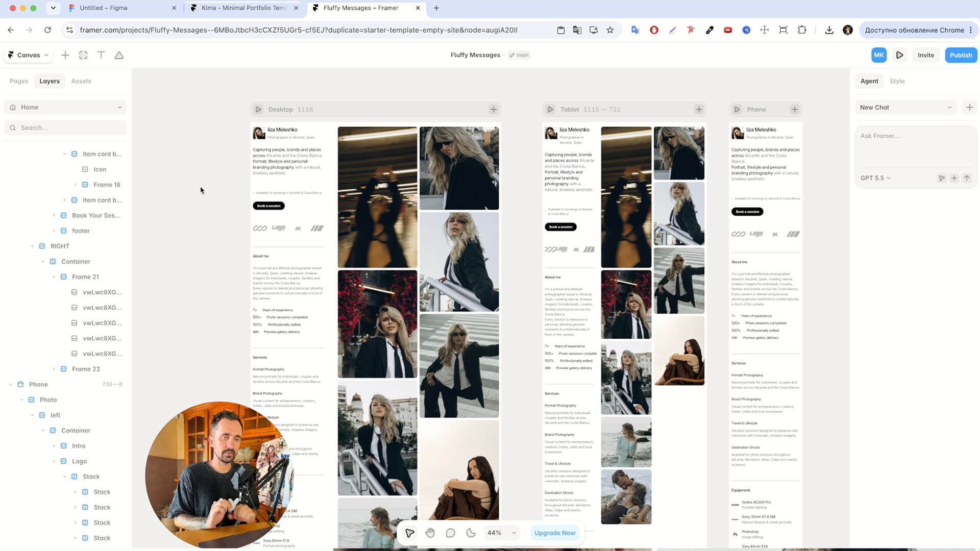Open the Chrome extensions puzzle icon
Viewport: 980px width, 551px height.
[802, 30]
